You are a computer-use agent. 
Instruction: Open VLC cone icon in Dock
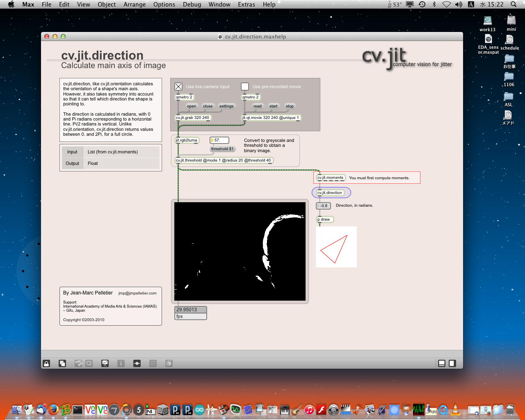pyautogui.click(x=455, y=409)
